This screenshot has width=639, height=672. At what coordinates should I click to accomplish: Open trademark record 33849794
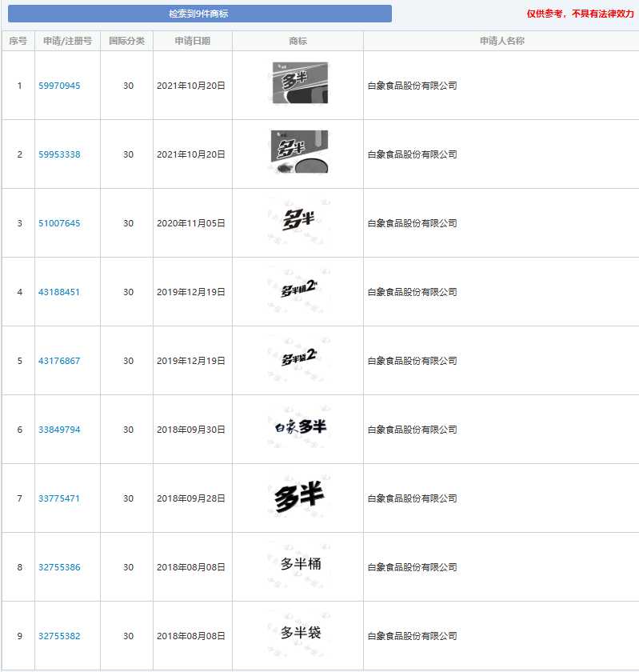pyautogui.click(x=59, y=430)
